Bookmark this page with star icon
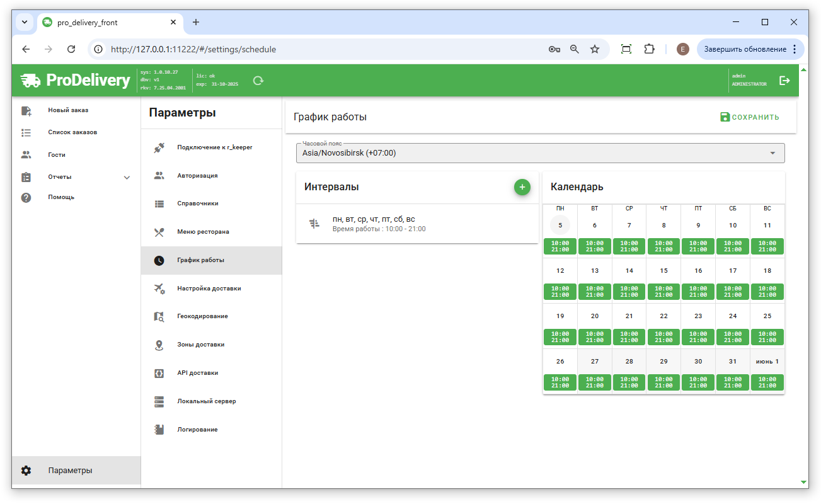The width and height of the screenshot is (821, 504). (594, 49)
